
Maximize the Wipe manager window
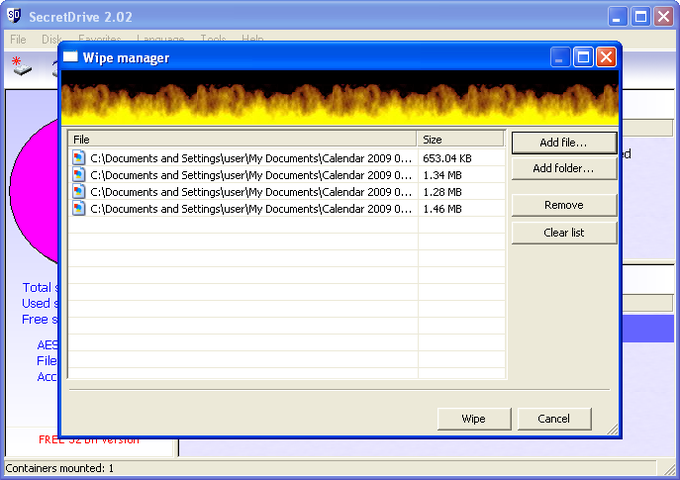(x=583, y=57)
